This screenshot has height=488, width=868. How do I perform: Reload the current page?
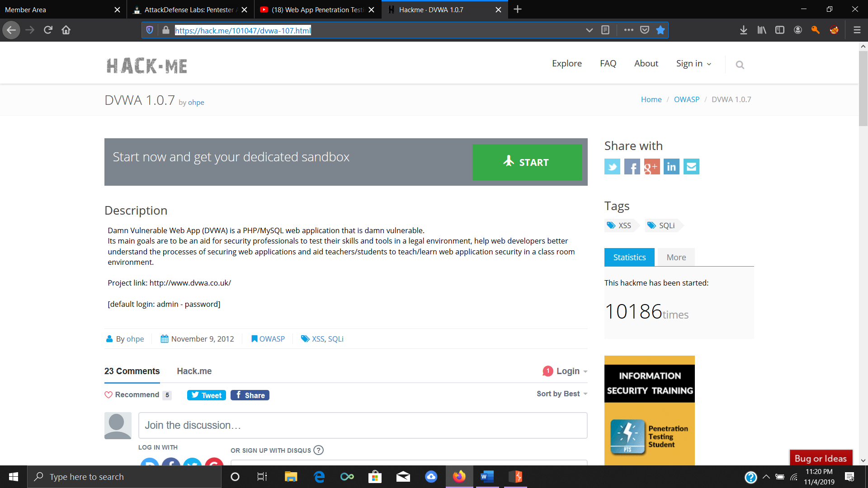(48, 30)
